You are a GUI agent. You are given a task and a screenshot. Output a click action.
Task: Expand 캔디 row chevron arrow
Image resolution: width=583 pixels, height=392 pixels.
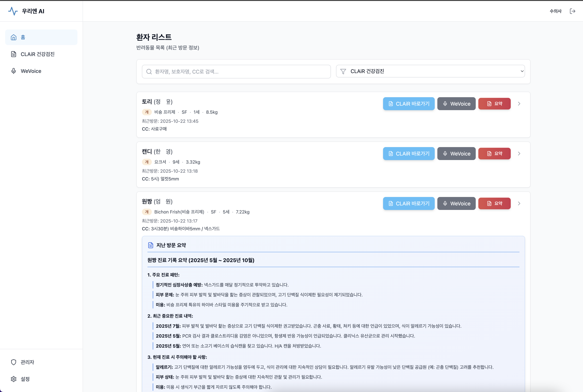(x=519, y=154)
